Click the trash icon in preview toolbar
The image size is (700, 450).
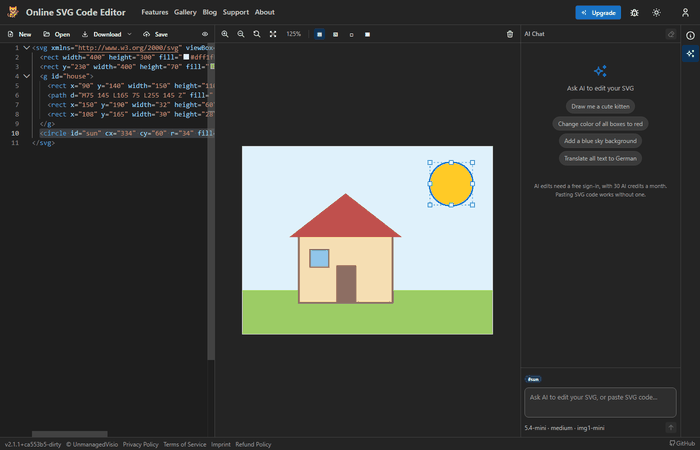510,34
